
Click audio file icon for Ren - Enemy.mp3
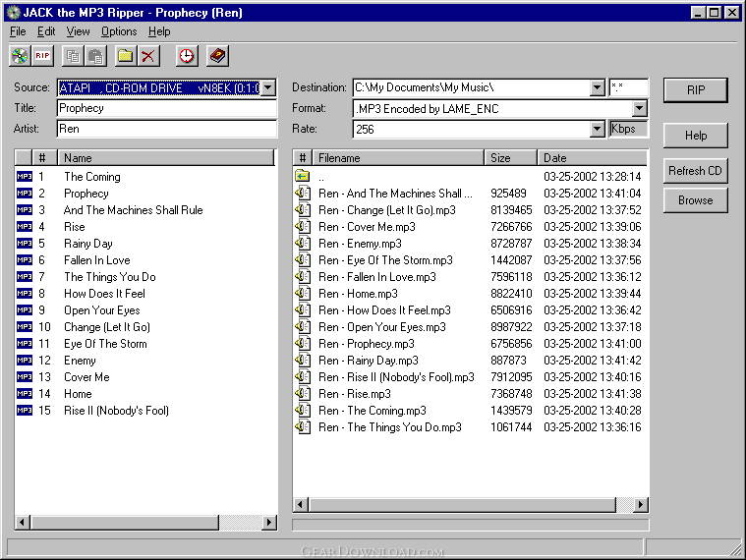click(x=303, y=243)
